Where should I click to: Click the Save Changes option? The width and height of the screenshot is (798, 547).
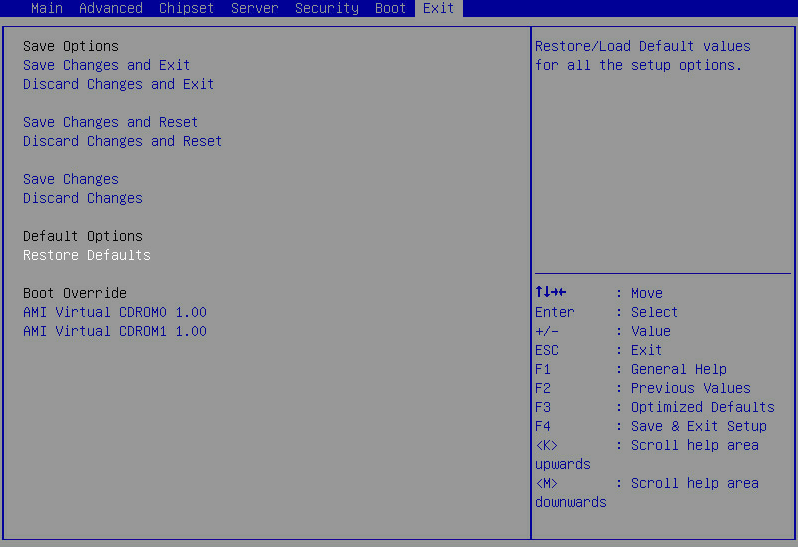[71, 179]
